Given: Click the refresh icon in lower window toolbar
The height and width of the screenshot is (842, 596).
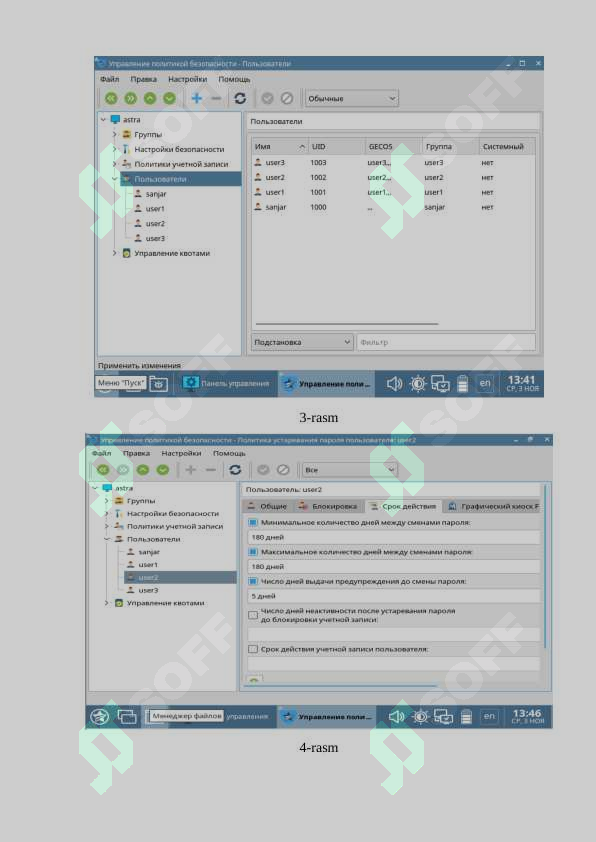Looking at the screenshot, I should click(x=235, y=470).
